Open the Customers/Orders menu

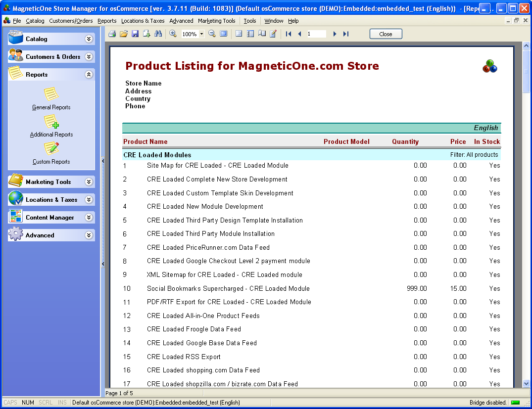71,21
